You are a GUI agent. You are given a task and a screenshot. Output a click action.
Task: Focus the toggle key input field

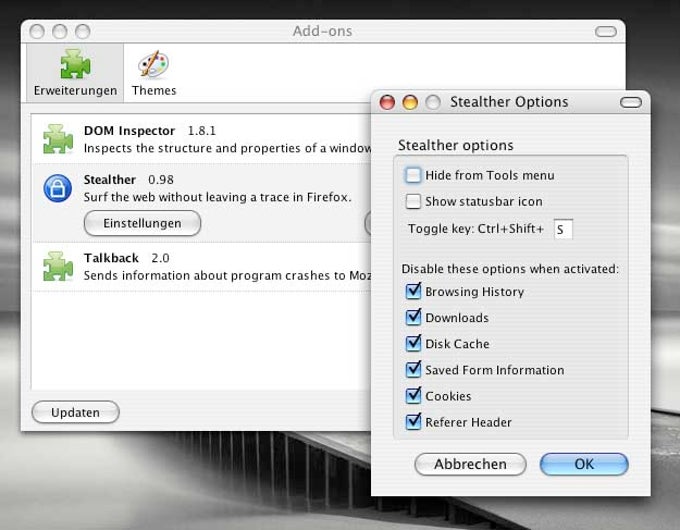coord(563,229)
